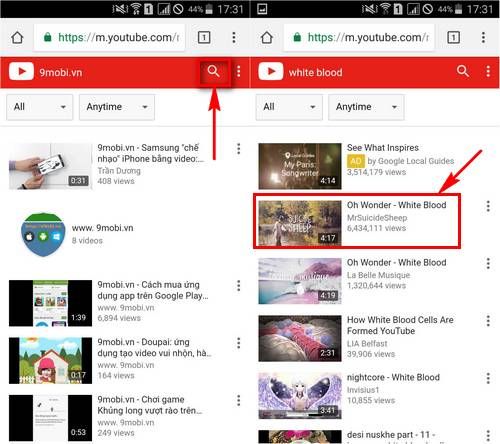Play Khủng long game thumbnail 0:53

click(50, 418)
